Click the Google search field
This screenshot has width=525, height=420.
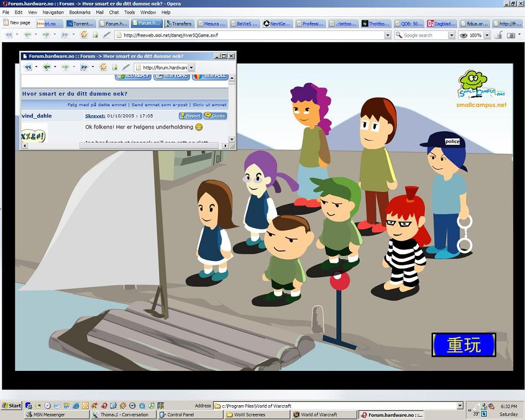424,35
